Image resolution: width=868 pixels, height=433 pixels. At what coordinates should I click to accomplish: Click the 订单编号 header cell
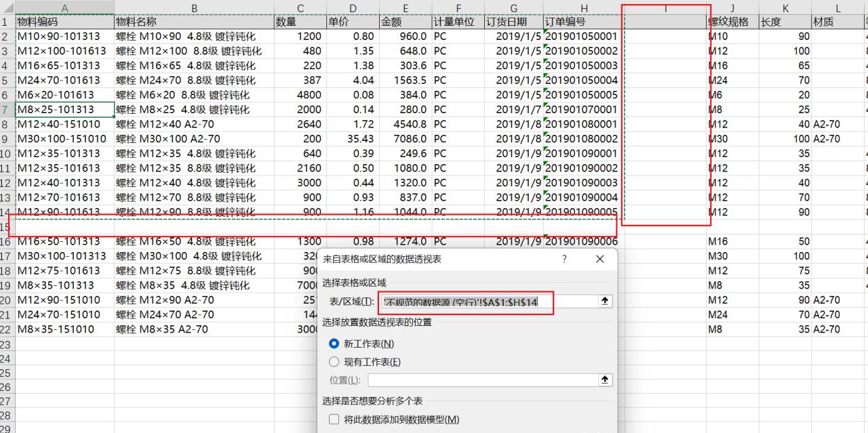(x=583, y=22)
